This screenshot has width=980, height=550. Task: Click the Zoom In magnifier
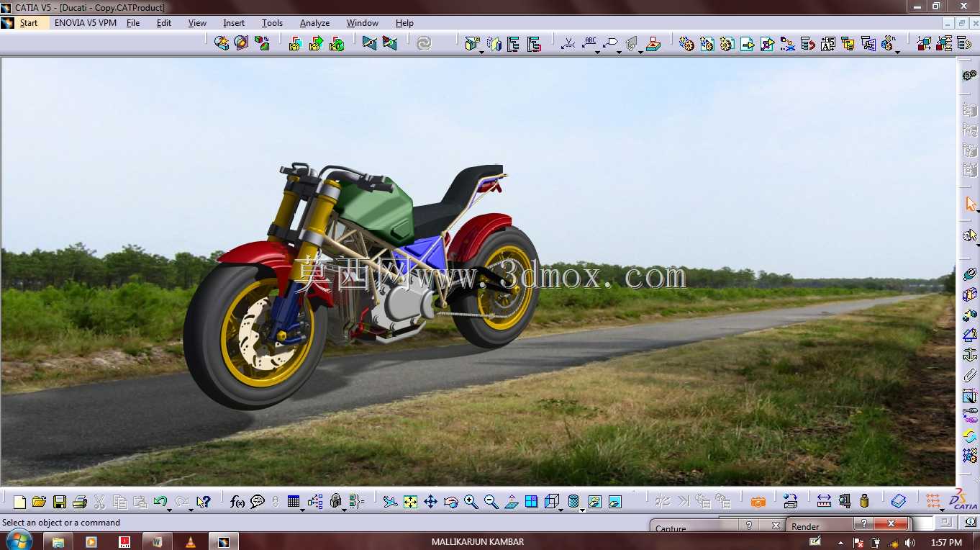coord(471,502)
